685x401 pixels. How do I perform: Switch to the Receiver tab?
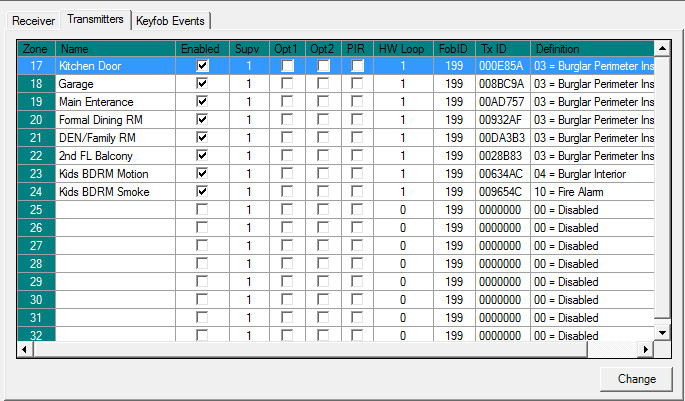pos(32,20)
